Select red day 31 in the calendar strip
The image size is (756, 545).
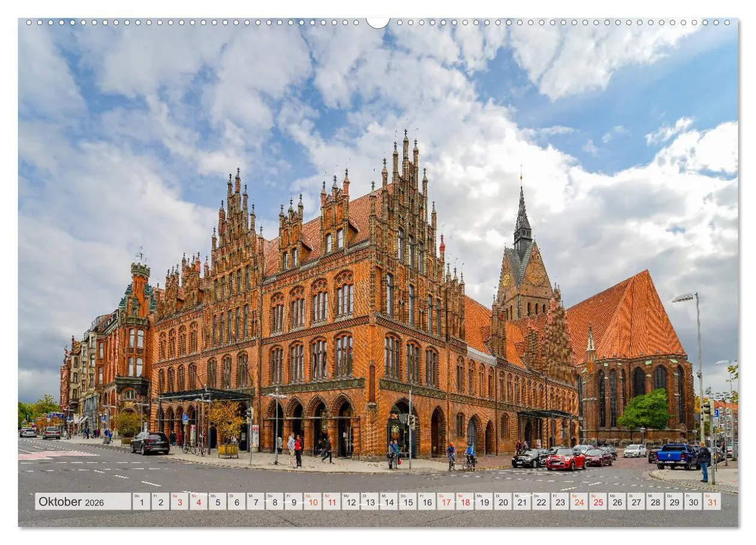pos(712,502)
